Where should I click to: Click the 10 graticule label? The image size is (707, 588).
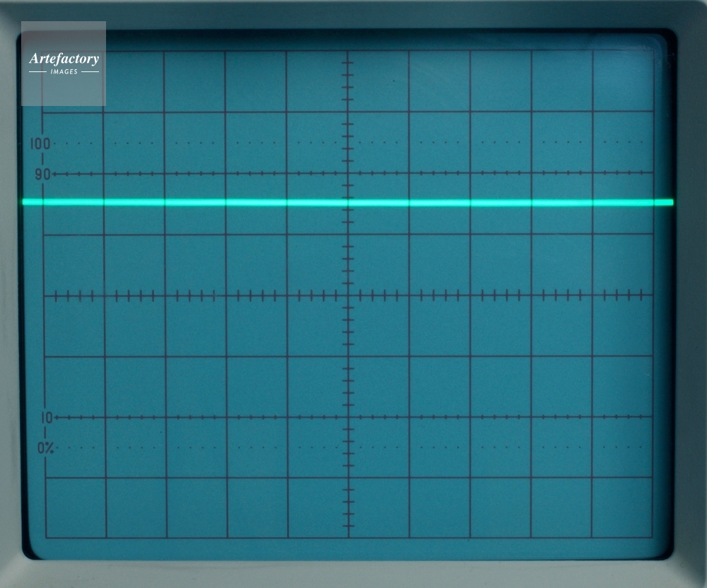click(46, 418)
